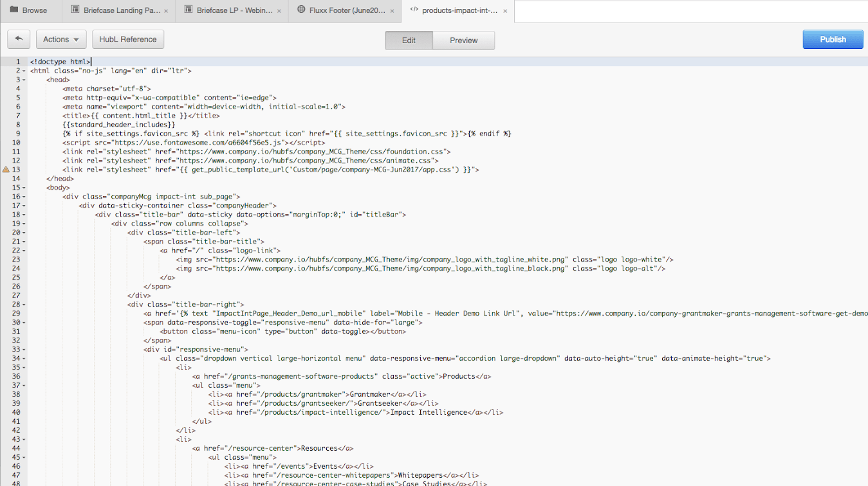Collapse the html element on line 2
Image resolution: width=868 pixels, height=486 pixels.
click(23, 70)
